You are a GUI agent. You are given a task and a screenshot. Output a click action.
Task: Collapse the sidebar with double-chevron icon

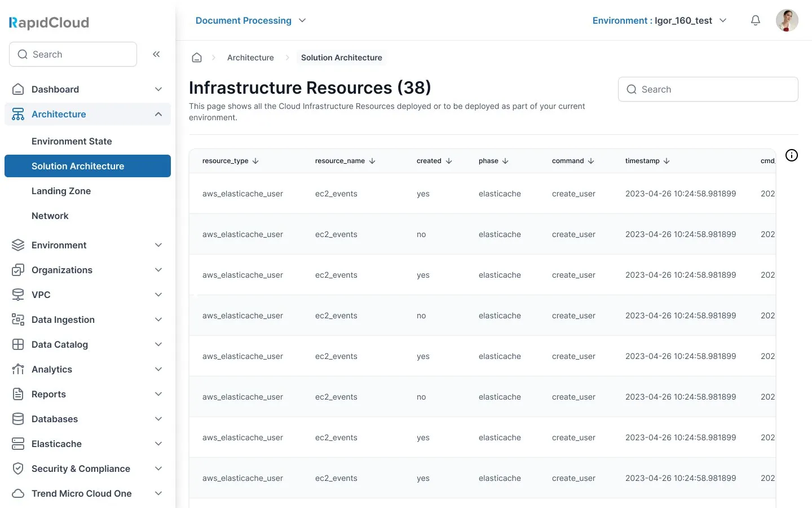click(x=156, y=54)
